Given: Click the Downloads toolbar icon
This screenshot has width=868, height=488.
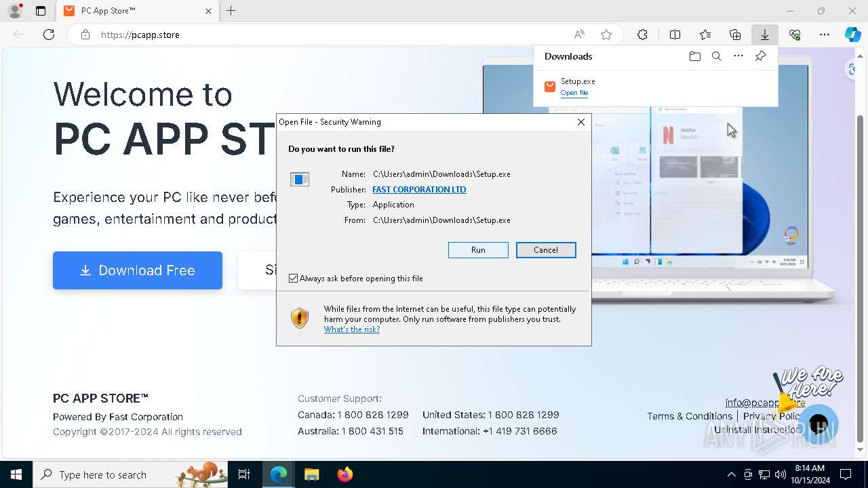Looking at the screenshot, I should click(x=764, y=35).
